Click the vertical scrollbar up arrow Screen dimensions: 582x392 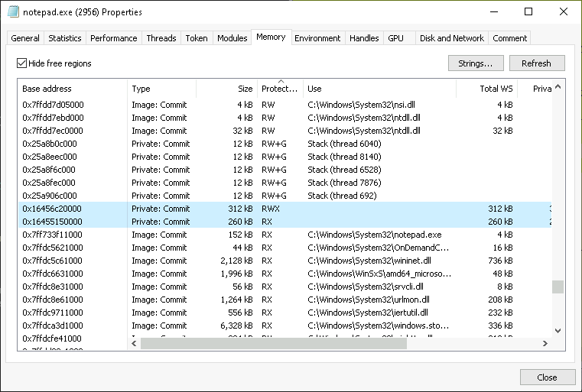pyautogui.click(x=558, y=85)
